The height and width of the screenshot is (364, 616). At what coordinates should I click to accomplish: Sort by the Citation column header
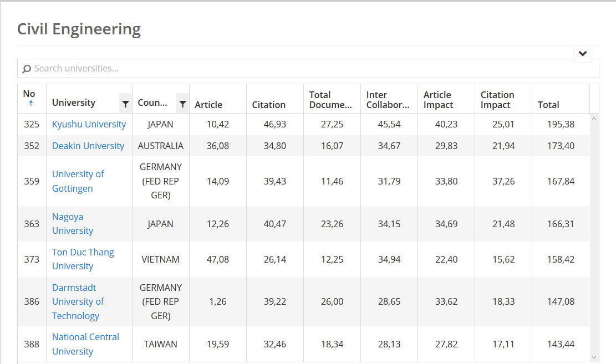coord(269,105)
